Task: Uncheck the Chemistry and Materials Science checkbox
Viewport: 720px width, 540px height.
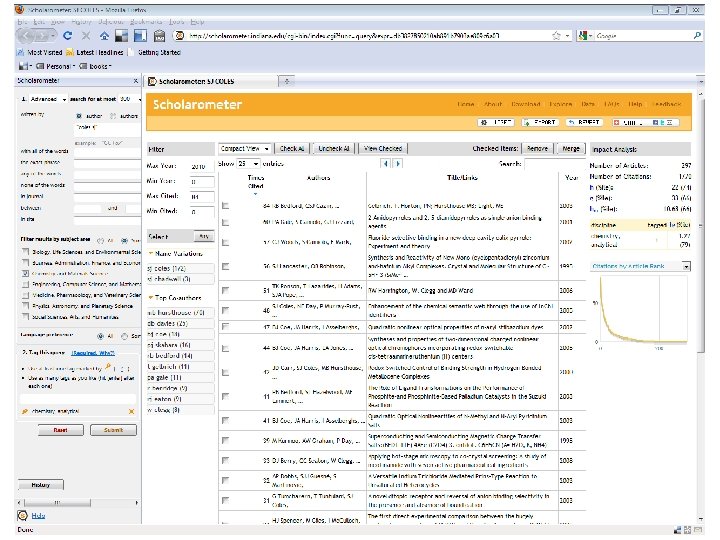Action: (26, 273)
